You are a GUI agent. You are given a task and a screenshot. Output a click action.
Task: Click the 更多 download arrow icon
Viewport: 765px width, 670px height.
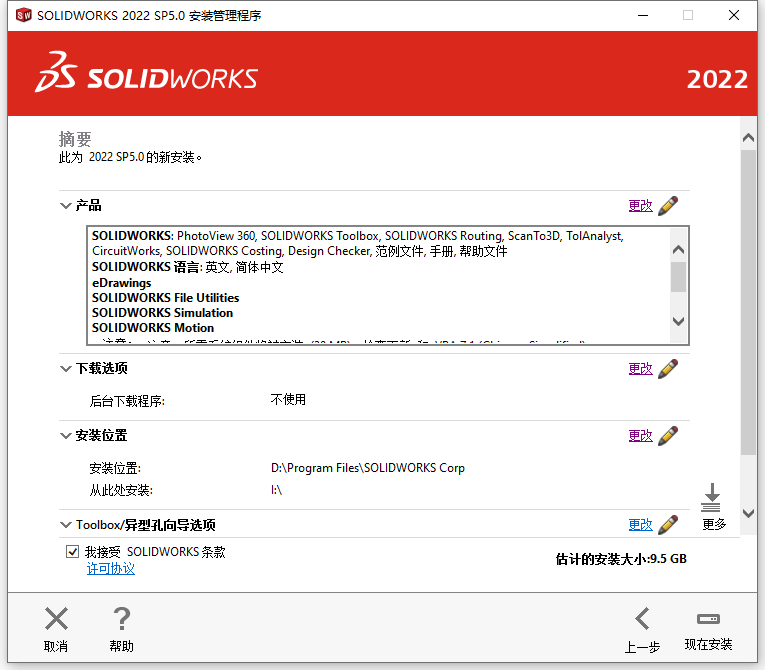(x=711, y=497)
